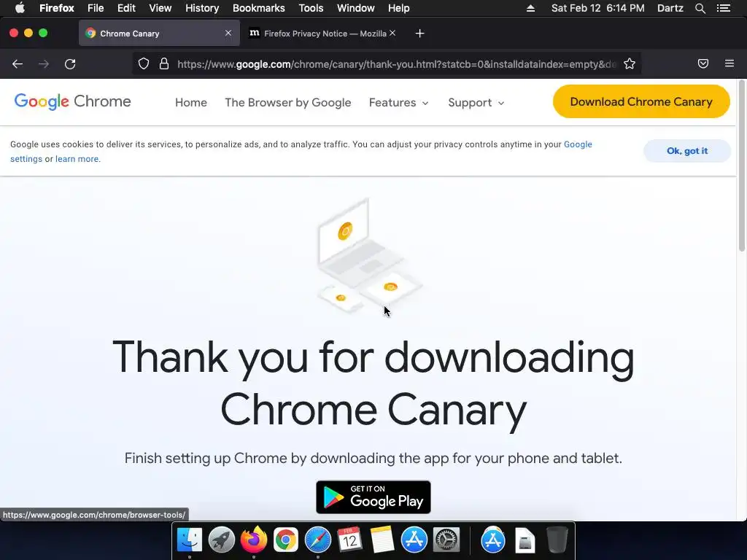
Task: Open Google settings link in cookie notice
Action: [x=578, y=144]
